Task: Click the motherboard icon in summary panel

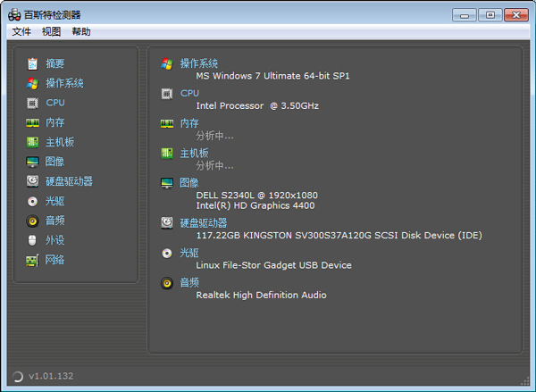Action: (x=167, y=153)
